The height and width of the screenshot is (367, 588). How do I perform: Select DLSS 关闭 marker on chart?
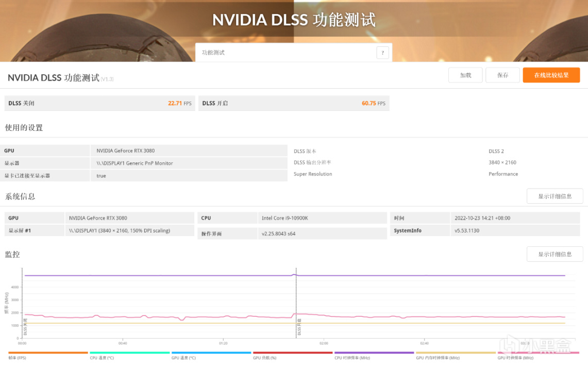[x=25, y=327]
